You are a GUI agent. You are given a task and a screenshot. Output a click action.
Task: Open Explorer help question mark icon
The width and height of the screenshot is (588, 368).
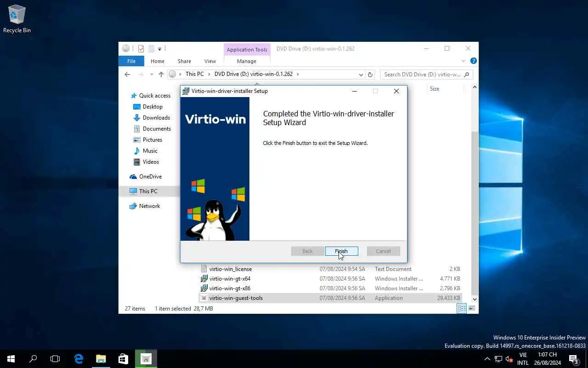click(474, 61)
